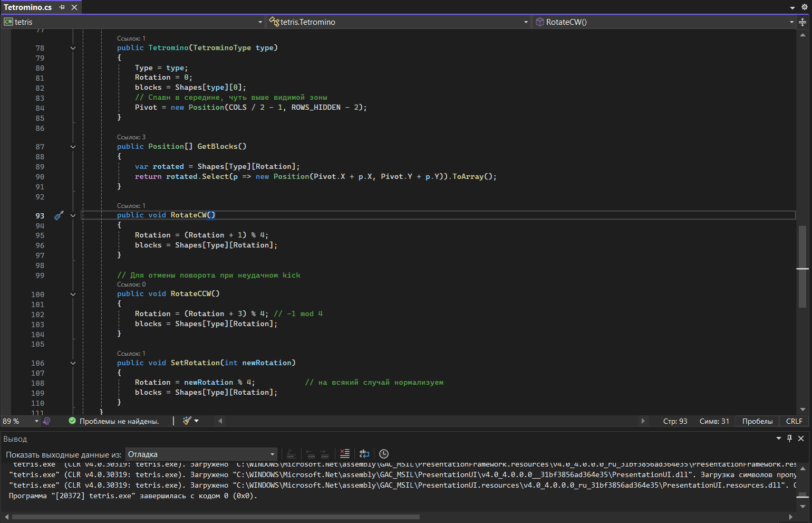
Task: Go to previous message in output toolbar
Action: [311, 454]
